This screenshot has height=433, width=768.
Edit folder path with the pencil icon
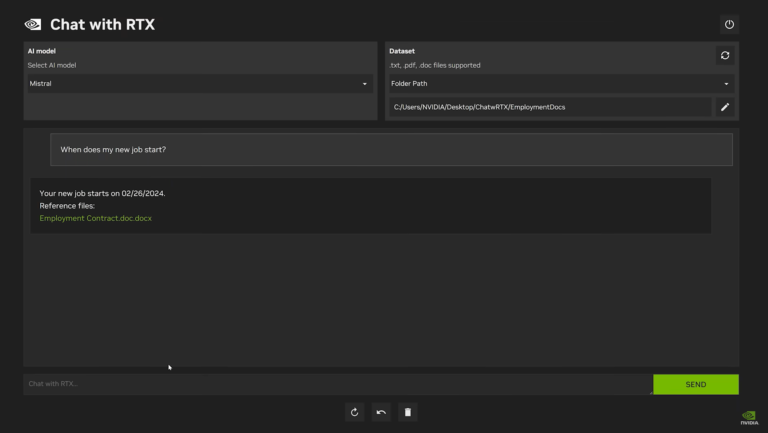point(725,107)
